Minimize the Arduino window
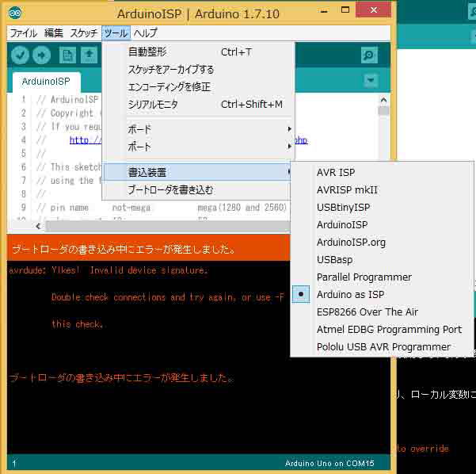Screen dimensions: 476x474 [324, 11]
